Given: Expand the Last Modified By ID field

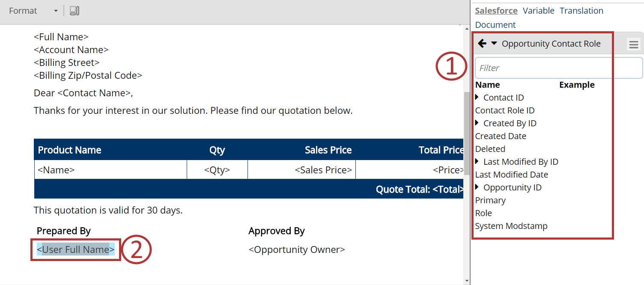Looking at the screenshot, I should pos(477,161).
